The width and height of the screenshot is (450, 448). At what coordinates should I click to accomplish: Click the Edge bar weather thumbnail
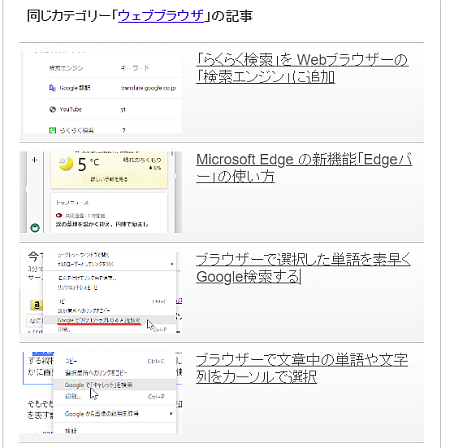tap(101, 192)
